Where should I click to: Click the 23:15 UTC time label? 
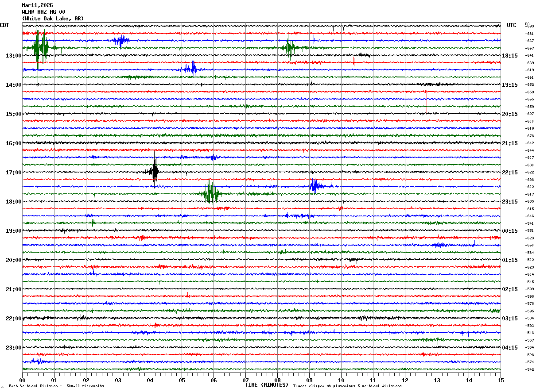(510, 202)
